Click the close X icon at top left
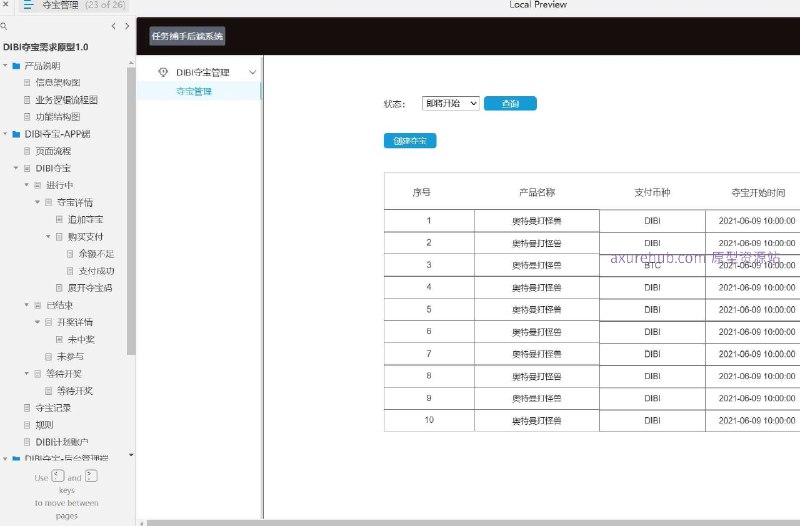Image resolution: width=800 pixels, height=526 pixels. pyautogui.click(x=6, y=4)
